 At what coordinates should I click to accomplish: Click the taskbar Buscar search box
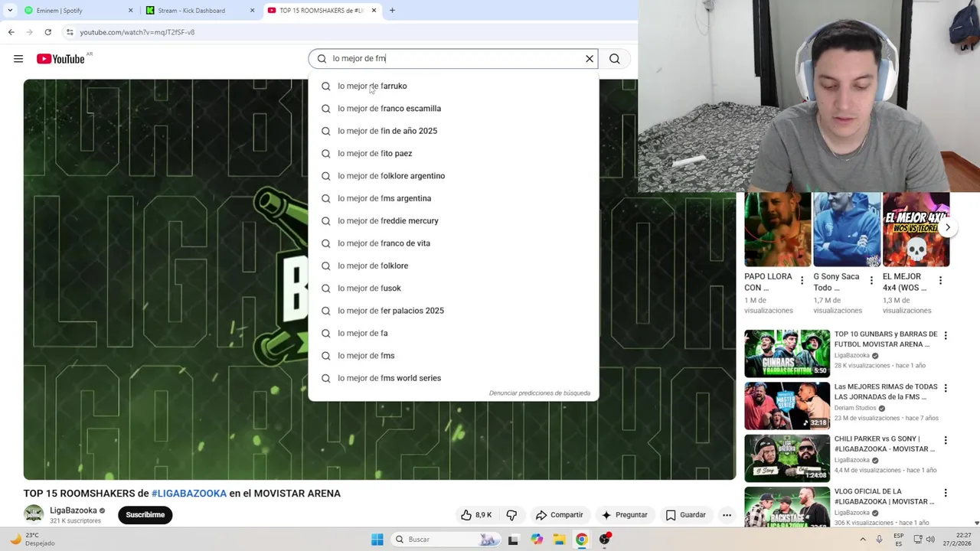(x=446, y=540)
